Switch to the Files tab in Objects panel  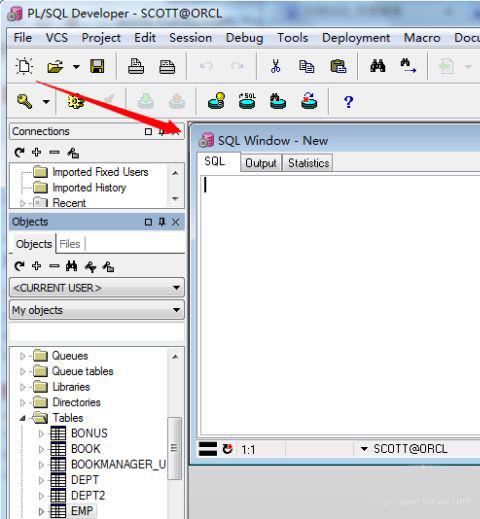tap(70, 244)
